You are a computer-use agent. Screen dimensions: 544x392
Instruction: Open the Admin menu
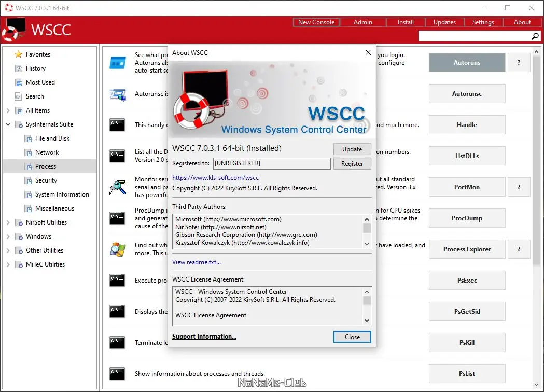[x=363, y=22]
